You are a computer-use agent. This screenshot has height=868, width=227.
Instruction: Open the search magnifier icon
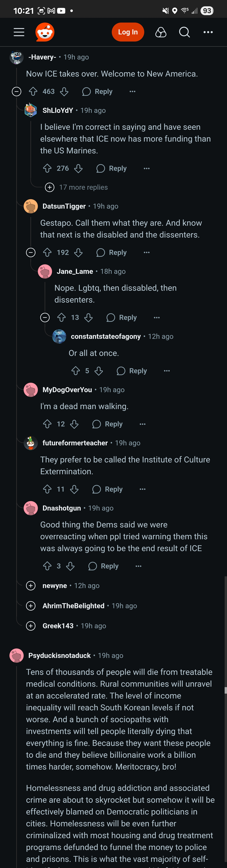pos(184,32)
